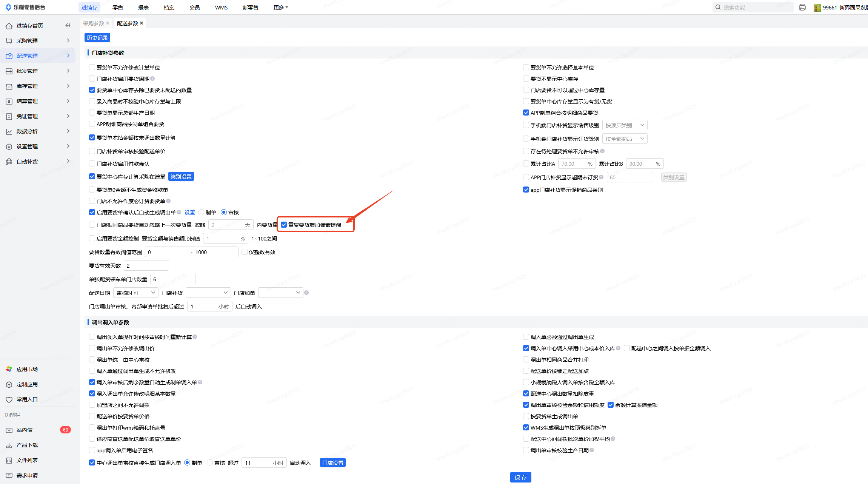This screenshot has width=868, height=484.
Task: Uncheck 重复要货增加弹窗提醒 checkbox
Action: click(x=284, y=225)
